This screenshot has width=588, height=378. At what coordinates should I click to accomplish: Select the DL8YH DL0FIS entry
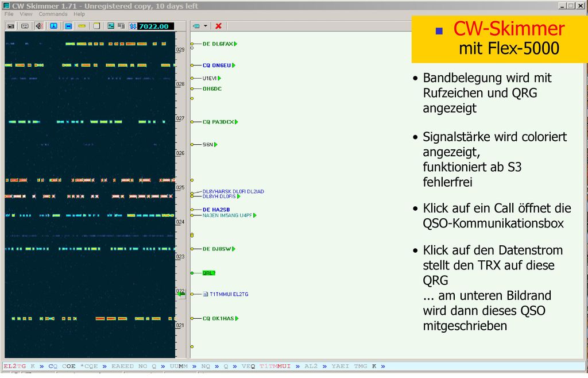tap(219, 196)
